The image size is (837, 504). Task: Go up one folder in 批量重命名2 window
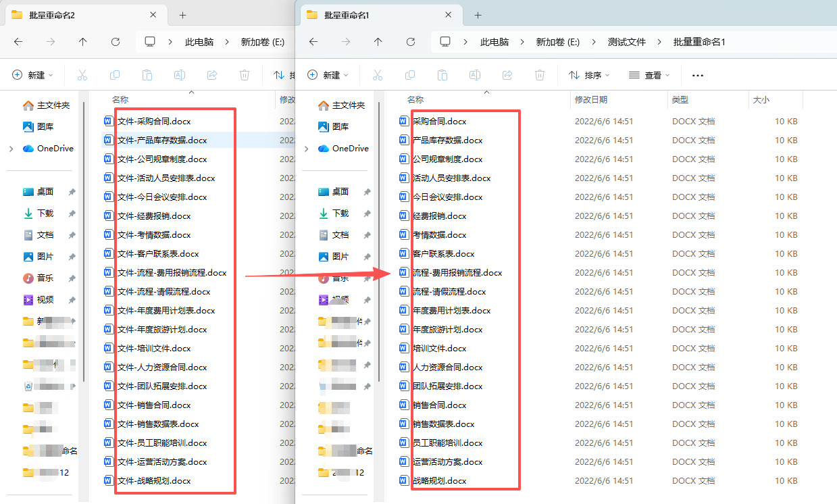[x=83, y=42]
